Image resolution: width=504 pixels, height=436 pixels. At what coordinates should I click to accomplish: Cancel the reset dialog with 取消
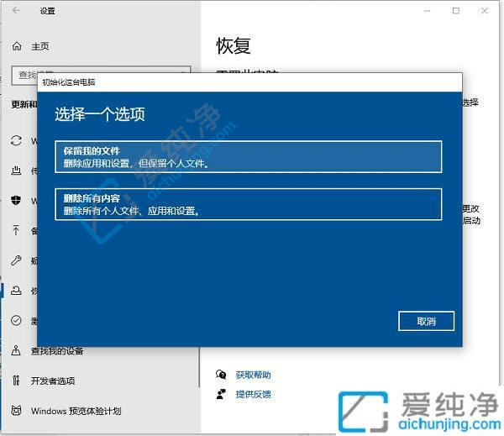(426, 321)
